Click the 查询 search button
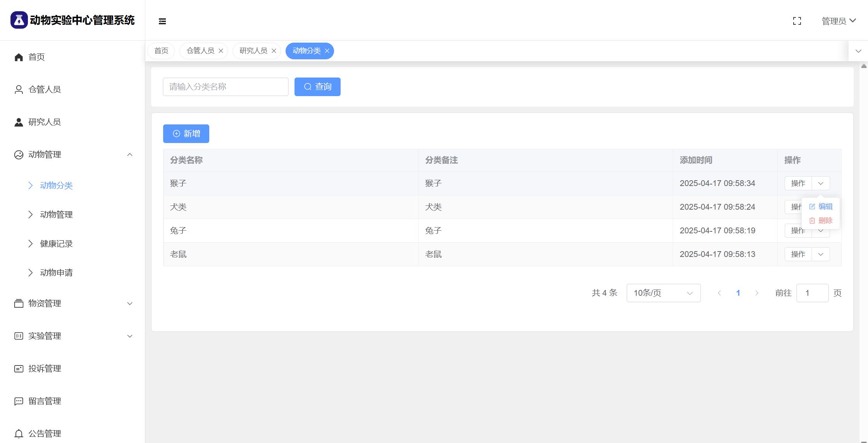Screen dimensions: 868x443 click(x=317, y=87)
